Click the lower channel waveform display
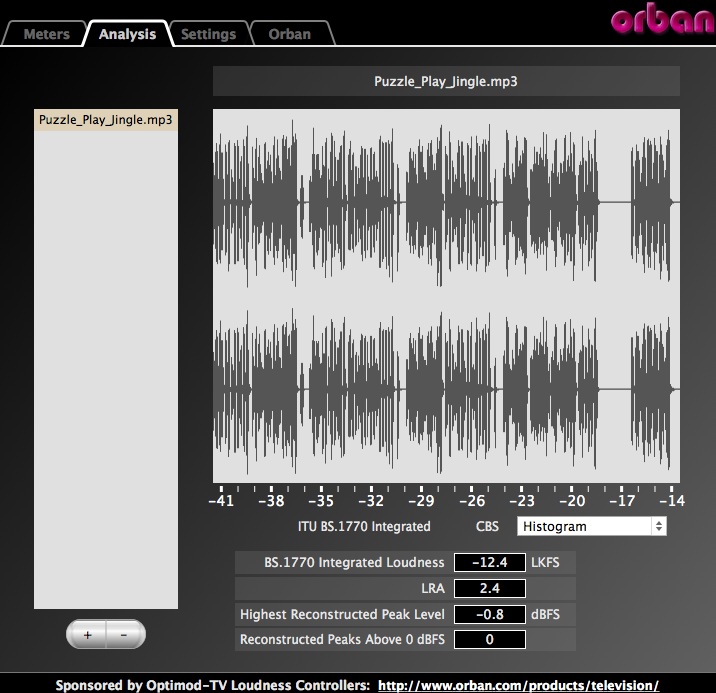Image resolution: width=716 pixels, height=693 pixels. (x=446, y=388)
